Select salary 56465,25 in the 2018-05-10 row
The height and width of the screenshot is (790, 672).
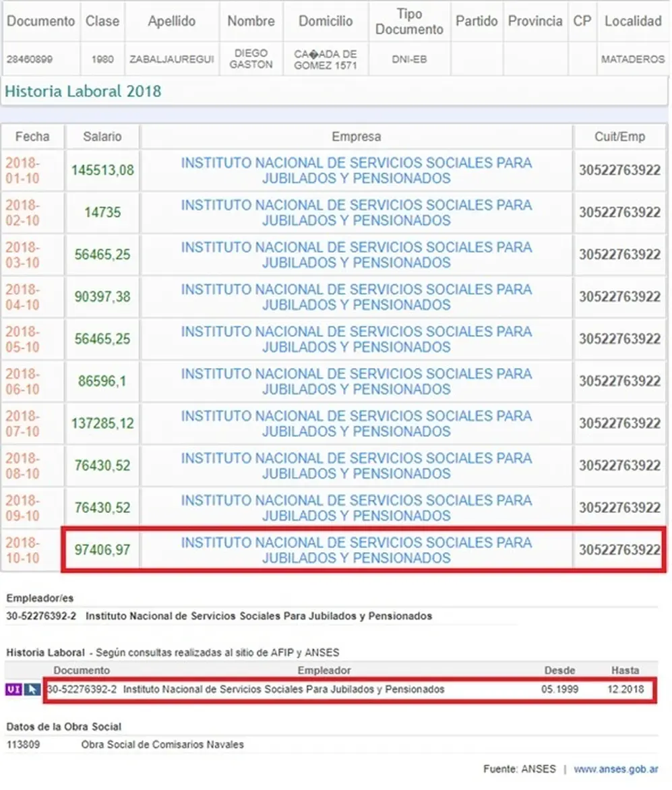pos(102,339)
